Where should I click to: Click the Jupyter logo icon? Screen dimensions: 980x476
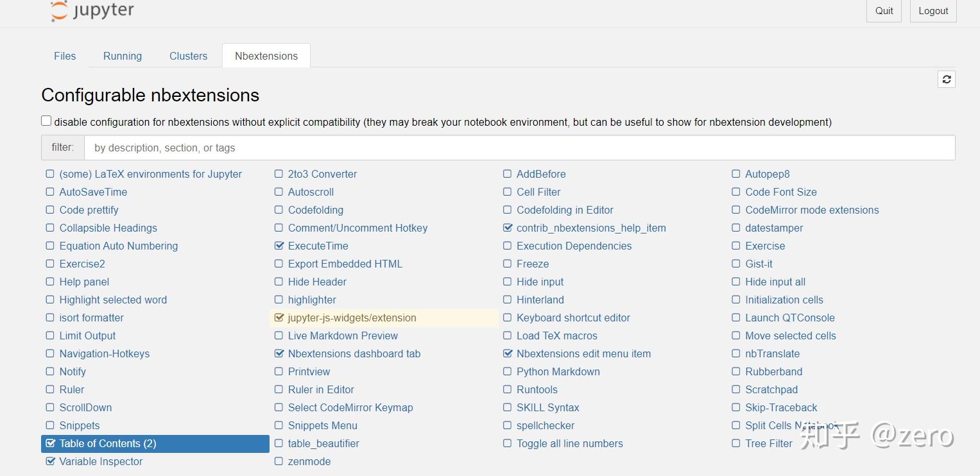pos(59,11)
